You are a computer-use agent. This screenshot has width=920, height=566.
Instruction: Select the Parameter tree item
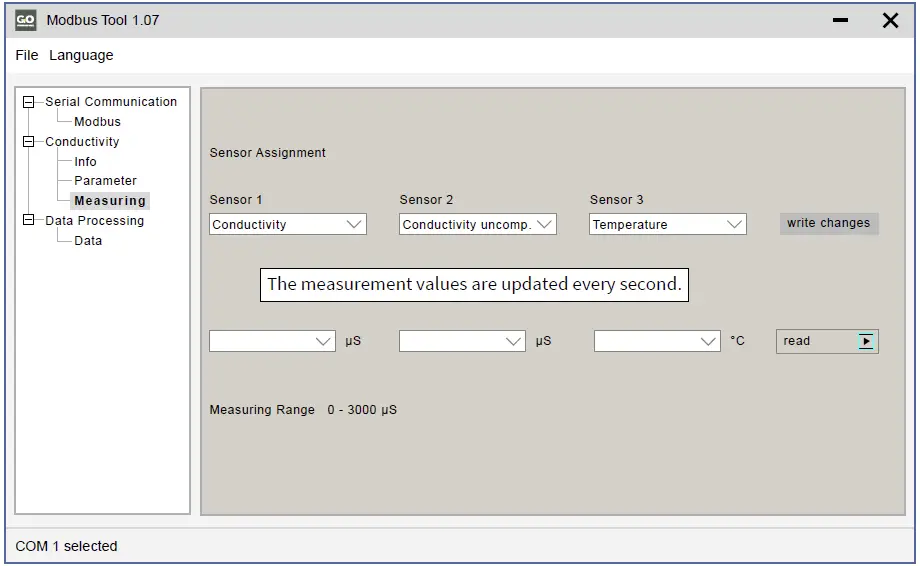105,181
